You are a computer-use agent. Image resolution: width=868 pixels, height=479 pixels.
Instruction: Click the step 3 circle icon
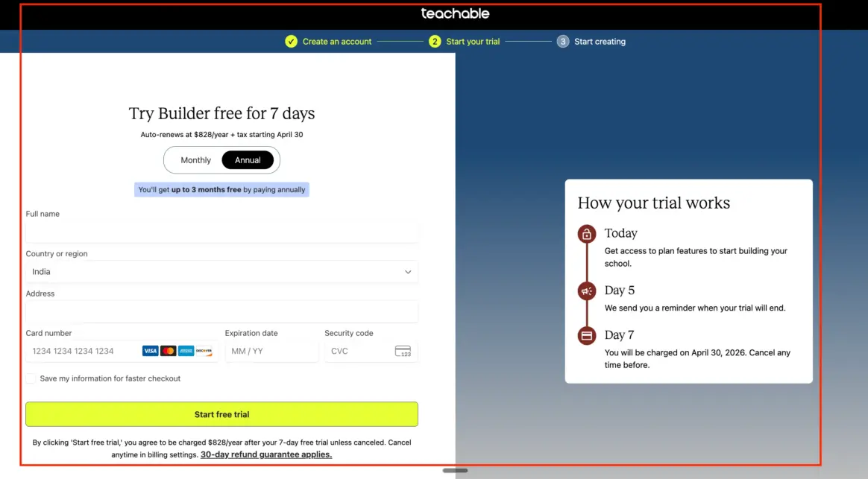(562, 42)
